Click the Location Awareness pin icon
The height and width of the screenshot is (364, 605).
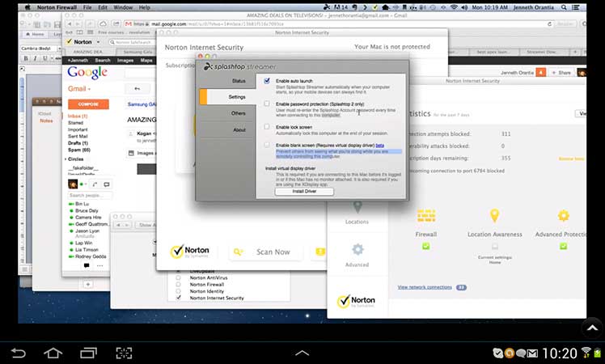[494, 217]
